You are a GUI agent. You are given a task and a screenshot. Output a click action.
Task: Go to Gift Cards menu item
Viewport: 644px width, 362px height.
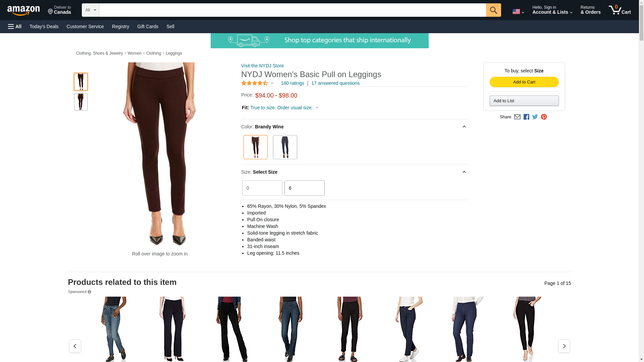(148, 26)
